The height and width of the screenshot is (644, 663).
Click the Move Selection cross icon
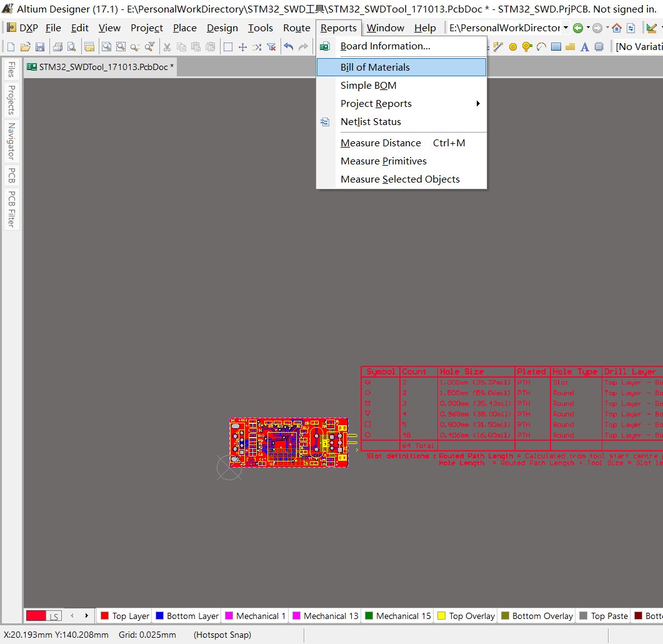tap(242, 47)
